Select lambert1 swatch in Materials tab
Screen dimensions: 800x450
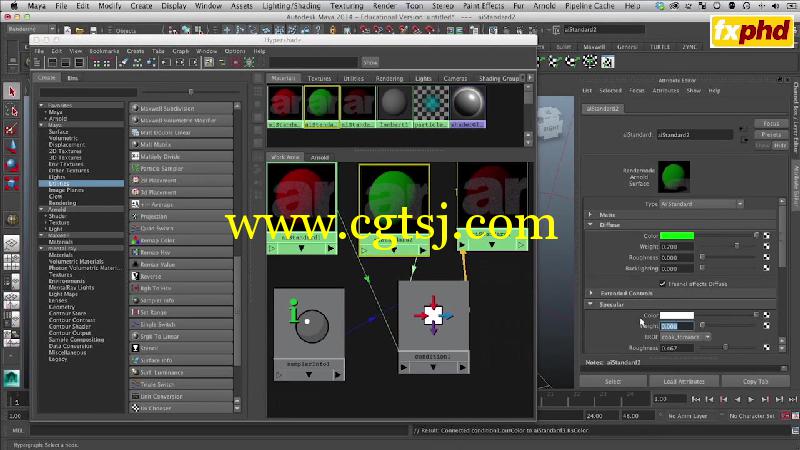point(394,107)
